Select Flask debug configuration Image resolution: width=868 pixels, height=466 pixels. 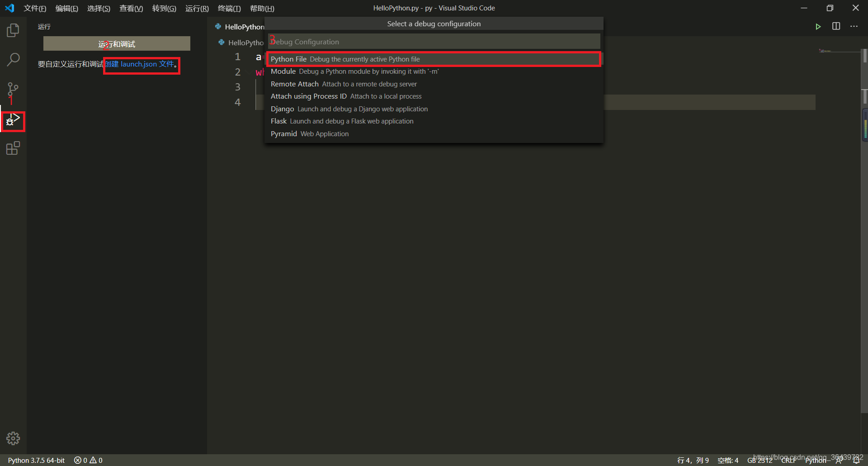click(x=434, y=121)
